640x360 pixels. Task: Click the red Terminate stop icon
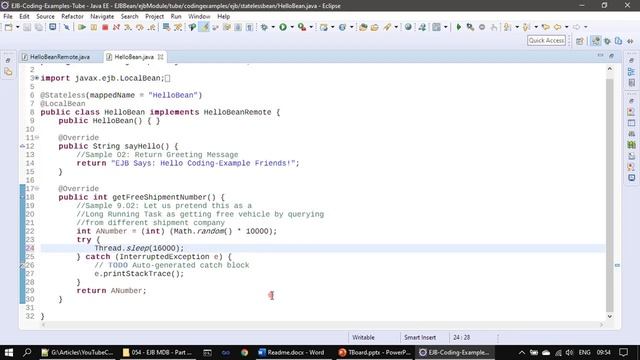pos(105,27)
